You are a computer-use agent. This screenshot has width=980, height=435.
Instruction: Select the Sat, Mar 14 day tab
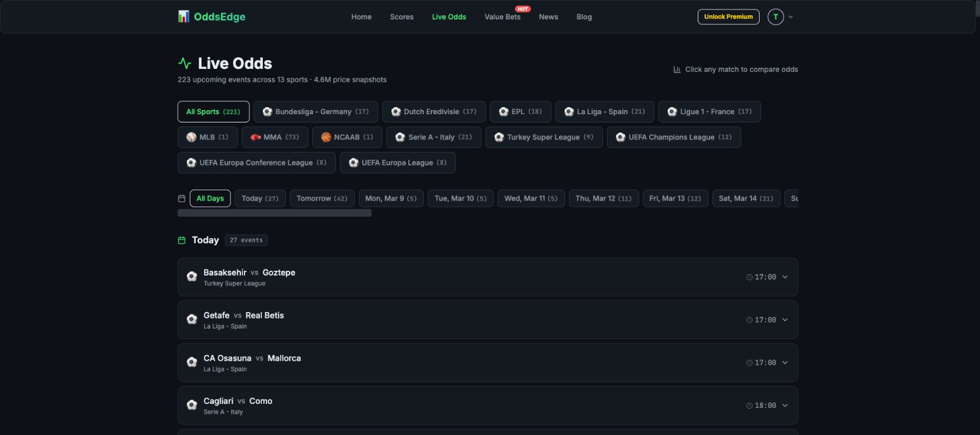(746, 198)
